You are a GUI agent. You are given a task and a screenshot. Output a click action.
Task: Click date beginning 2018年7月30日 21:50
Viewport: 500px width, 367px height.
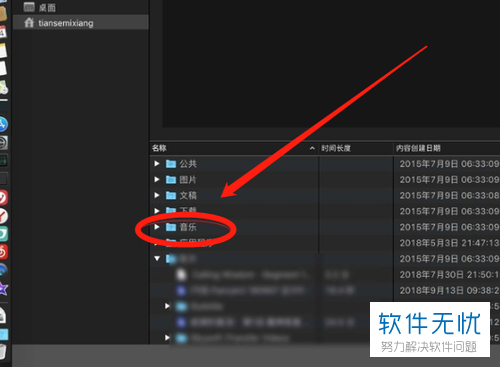click(449, 275)
